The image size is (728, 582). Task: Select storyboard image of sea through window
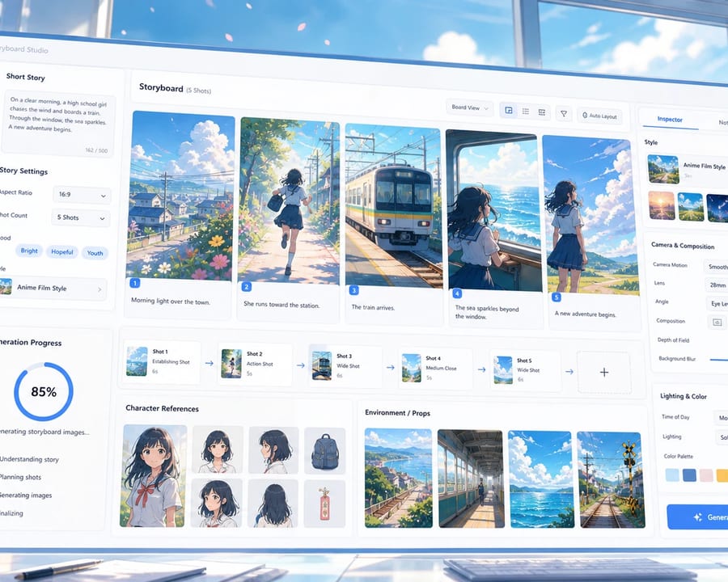click(493, 211)
